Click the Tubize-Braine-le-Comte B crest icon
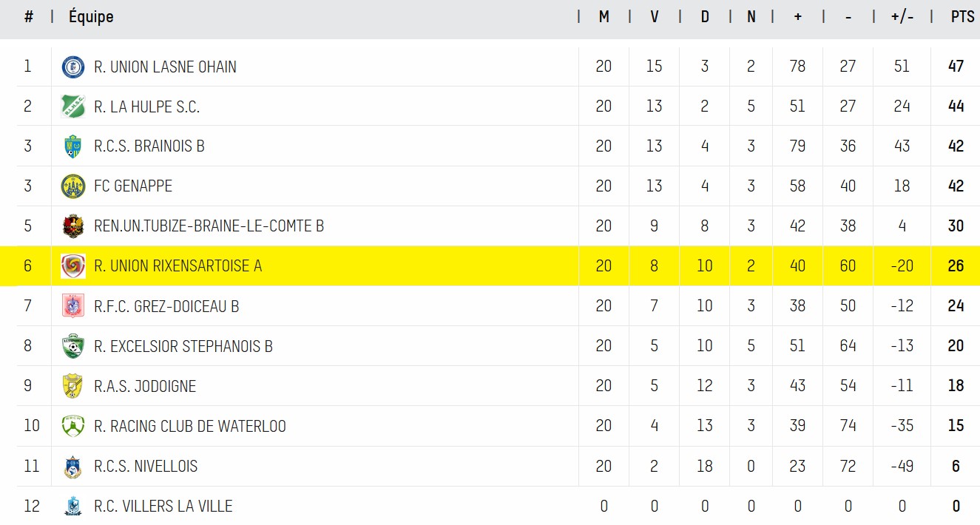980x525 pixels. 72,226
